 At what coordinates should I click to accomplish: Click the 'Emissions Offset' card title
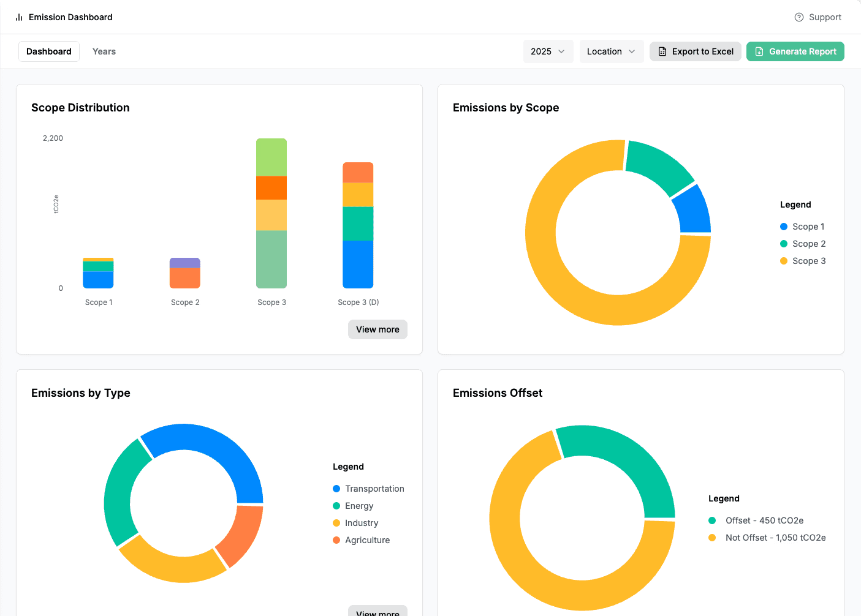pos(498,393)
